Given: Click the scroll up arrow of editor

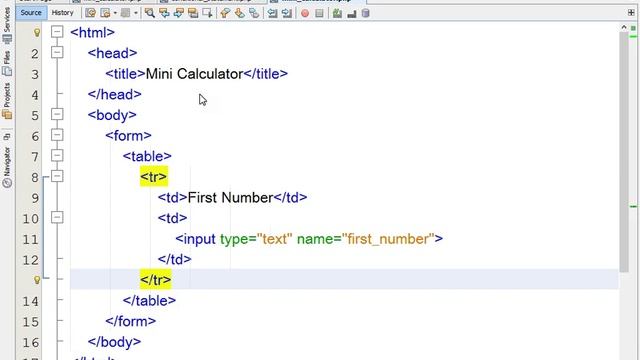Looking at the screenshot, I should click(x=624, y=27).
